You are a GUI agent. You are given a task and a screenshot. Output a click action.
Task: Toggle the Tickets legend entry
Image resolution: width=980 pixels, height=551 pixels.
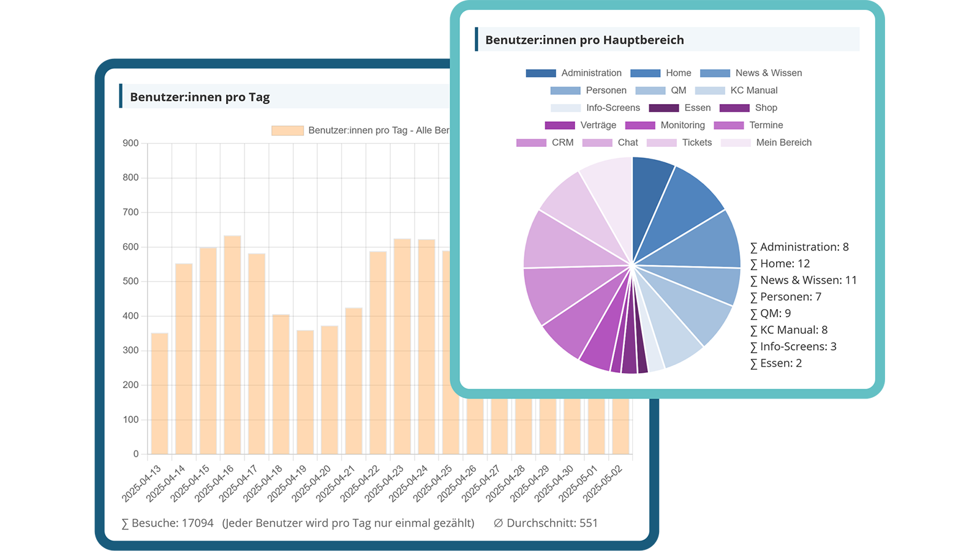point(679,143)
